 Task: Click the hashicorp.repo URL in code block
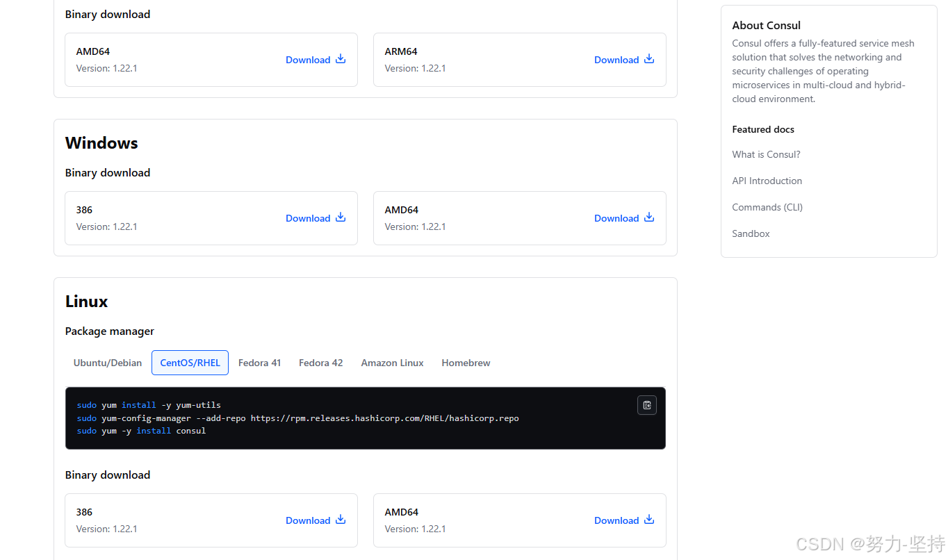coord(385,418)
